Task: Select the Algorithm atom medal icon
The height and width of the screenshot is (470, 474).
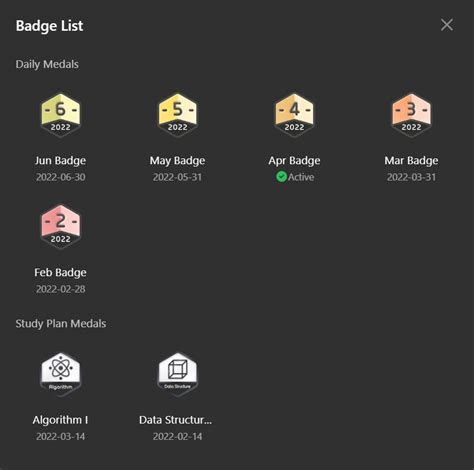Action: 60,374
